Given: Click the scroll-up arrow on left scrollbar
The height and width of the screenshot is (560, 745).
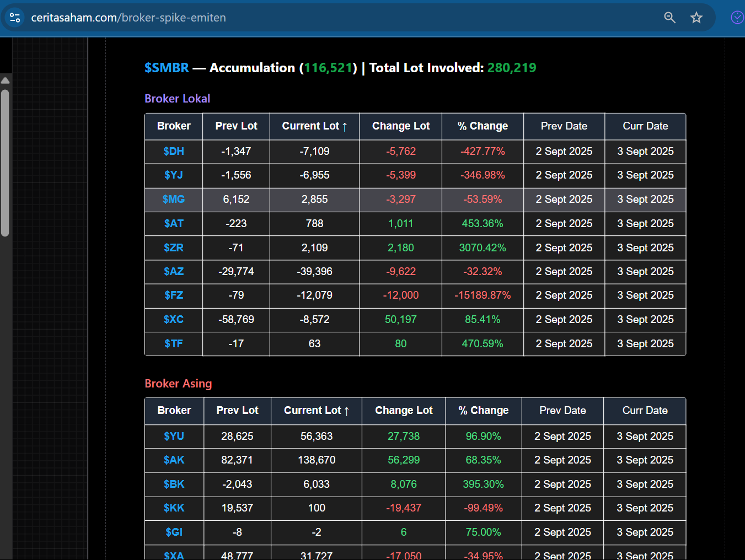Looking at the screenshot, I should coord(5,80).
